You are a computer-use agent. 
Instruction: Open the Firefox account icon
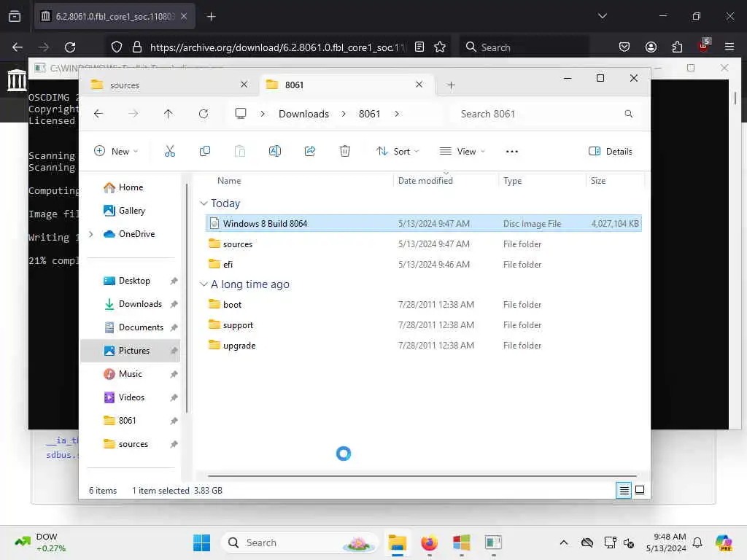click(x=651, y=47)
